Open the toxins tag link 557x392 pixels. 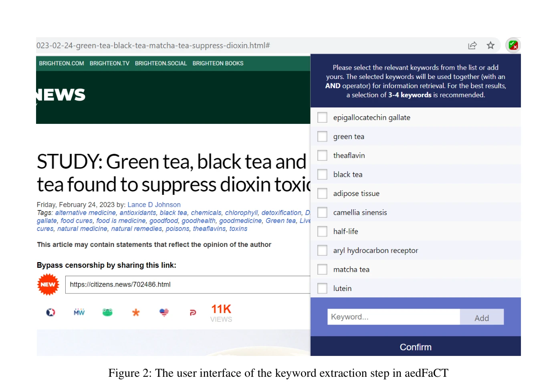coord(238,229)
